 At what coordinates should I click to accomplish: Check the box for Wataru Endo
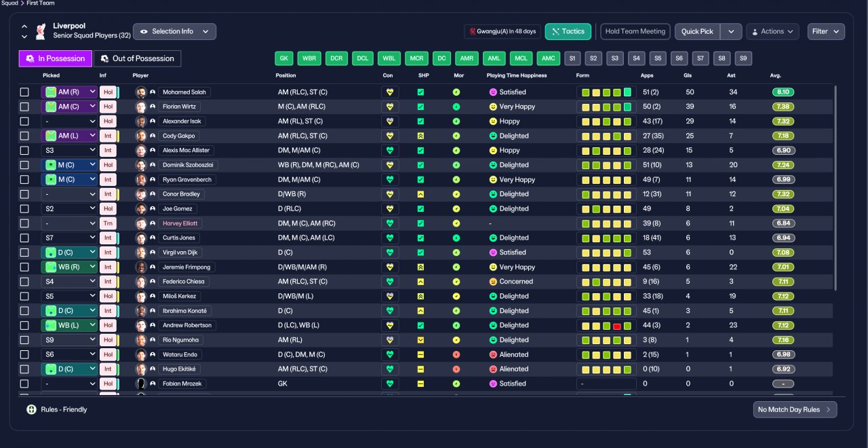click(24, 354)
